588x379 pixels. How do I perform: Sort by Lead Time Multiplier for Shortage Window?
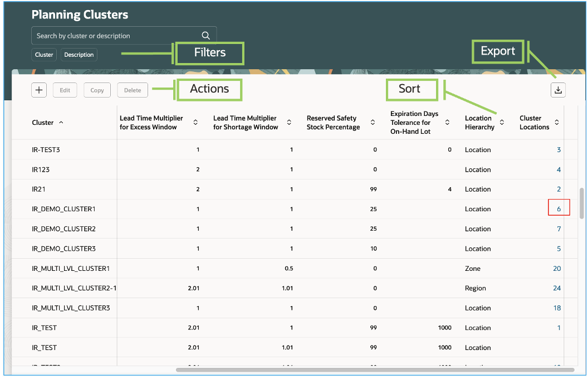289,122
